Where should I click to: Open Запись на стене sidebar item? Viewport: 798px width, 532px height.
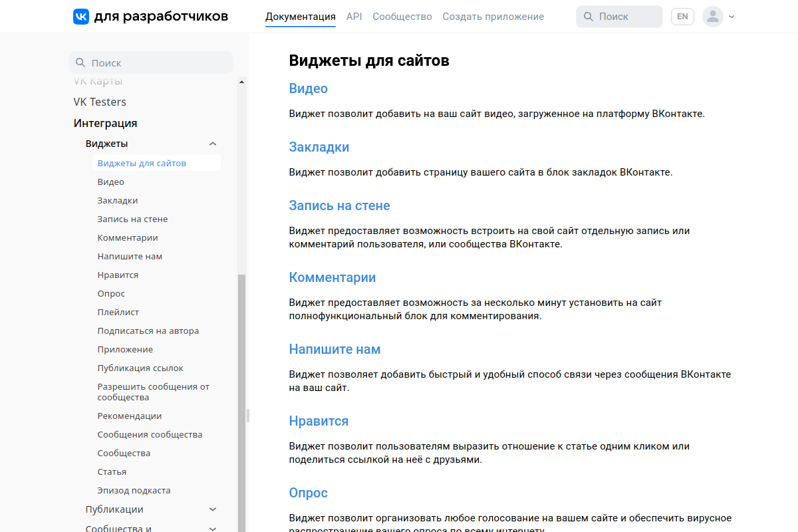(133, 219)
